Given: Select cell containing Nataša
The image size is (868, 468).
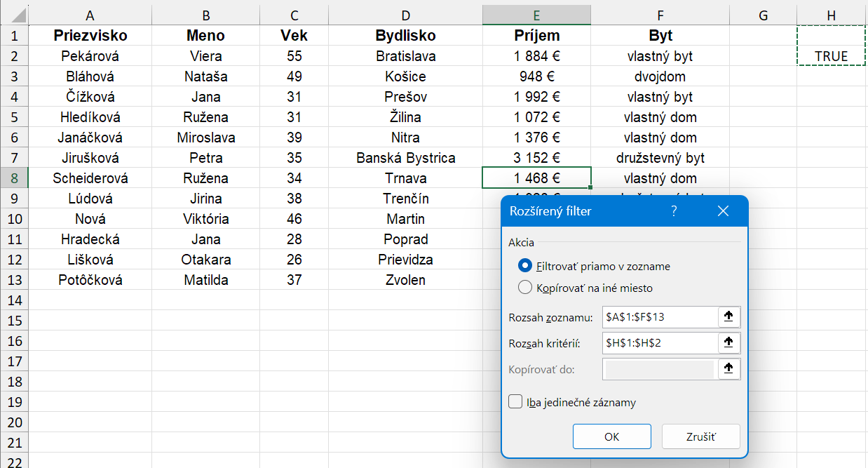Looking at the screenshot, I should (205, 76).
